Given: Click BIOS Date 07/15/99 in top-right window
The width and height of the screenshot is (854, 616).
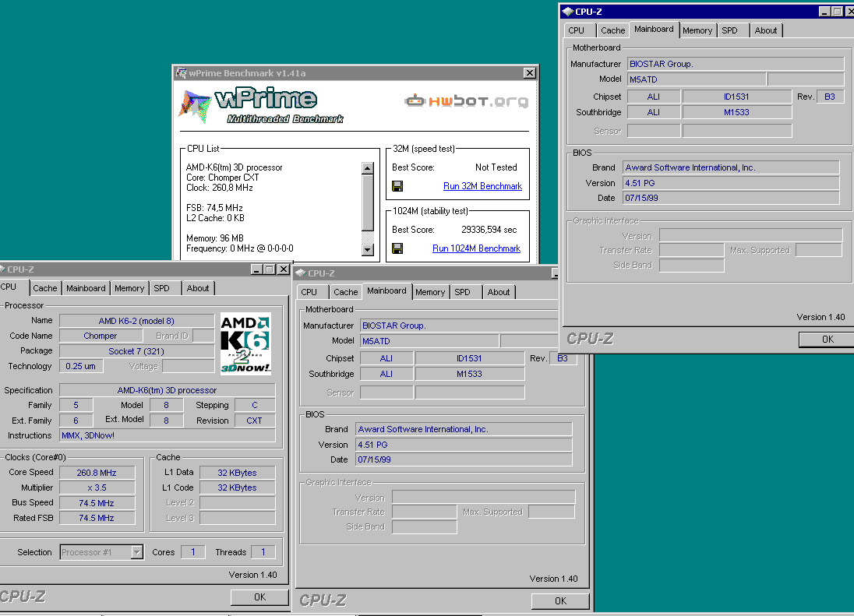Looking at the screenshot, I should click(x=731, y=198).
